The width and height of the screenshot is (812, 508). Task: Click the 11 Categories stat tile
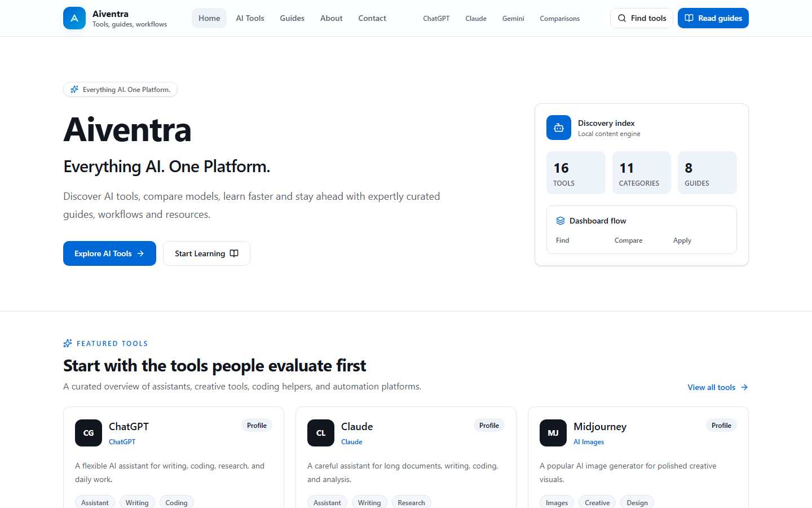[x=642, y=173]
